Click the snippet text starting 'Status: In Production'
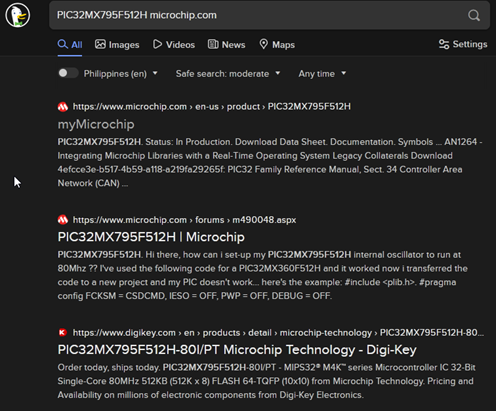This screenshot has height=411, width=496. 270,162
